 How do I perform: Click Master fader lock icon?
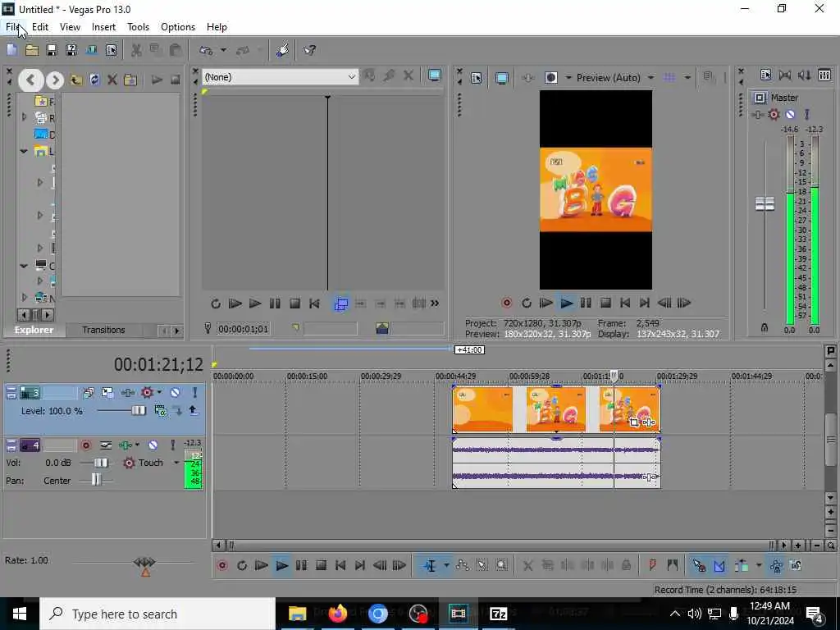[x=765, y=327]
